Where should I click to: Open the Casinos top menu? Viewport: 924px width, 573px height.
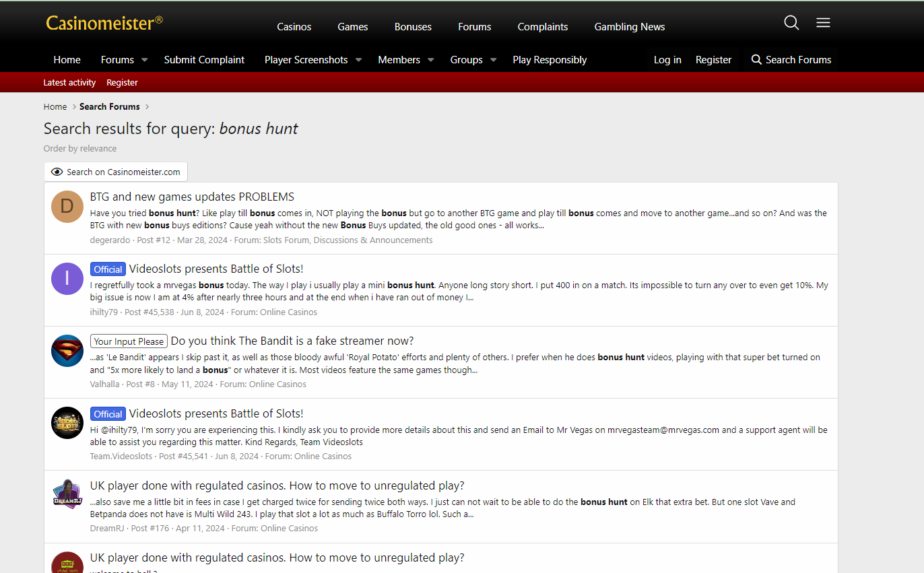pyautogui.click(x=294, y=27)
